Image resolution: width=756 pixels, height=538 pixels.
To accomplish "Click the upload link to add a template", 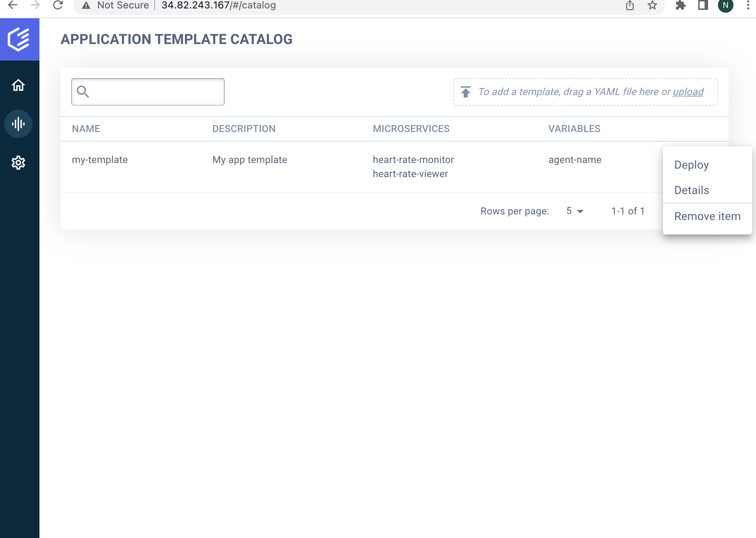I will coord(688,92).
